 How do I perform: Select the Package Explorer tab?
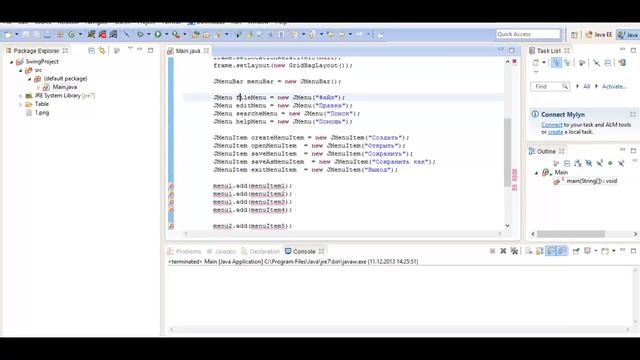[x=37, y=51]
